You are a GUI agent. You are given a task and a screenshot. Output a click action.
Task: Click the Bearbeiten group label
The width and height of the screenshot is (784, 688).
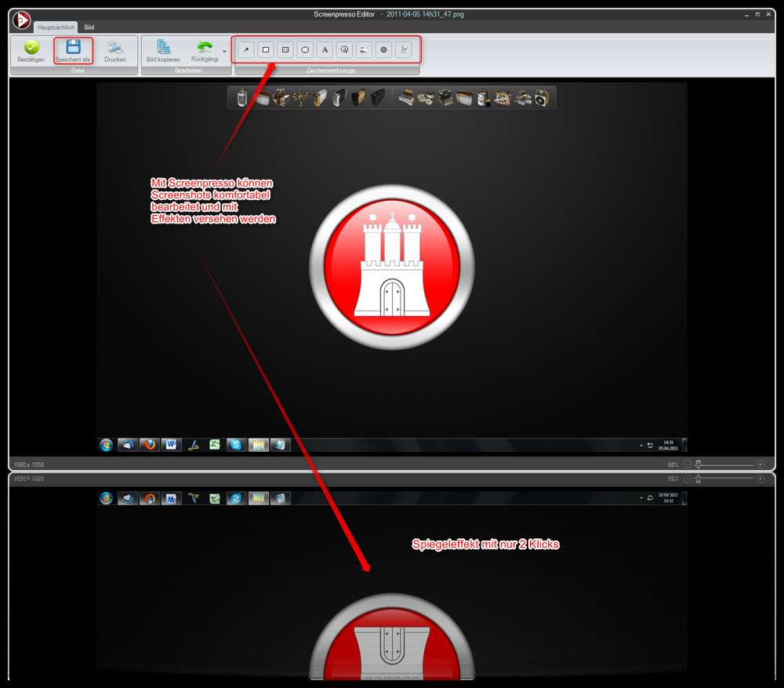click(x=188, y=71)
